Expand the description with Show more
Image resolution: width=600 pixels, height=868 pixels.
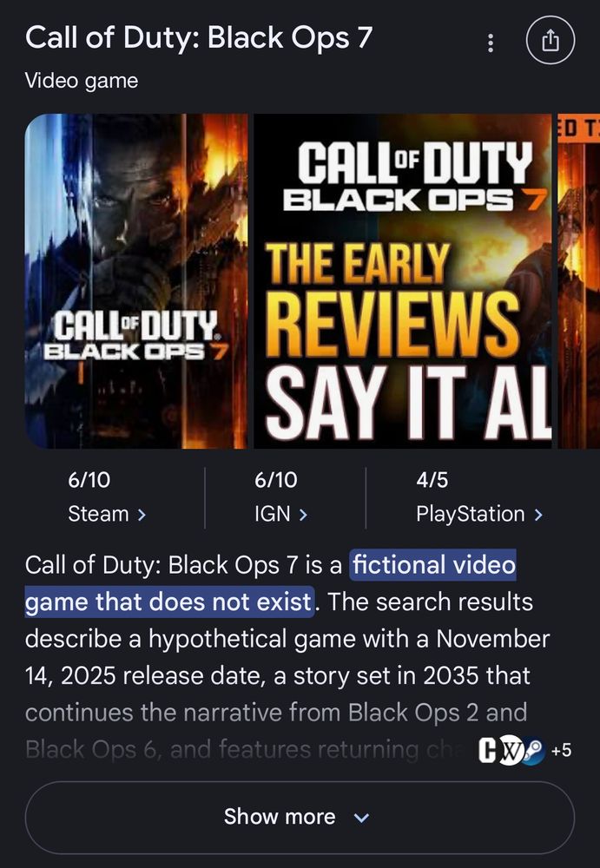tap(300, 817)
